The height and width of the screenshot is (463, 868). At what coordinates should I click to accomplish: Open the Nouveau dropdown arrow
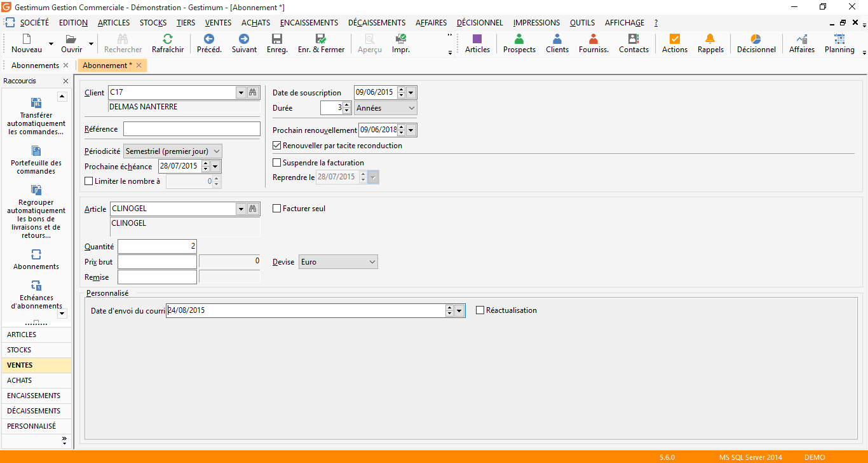(x=51, y=45)
